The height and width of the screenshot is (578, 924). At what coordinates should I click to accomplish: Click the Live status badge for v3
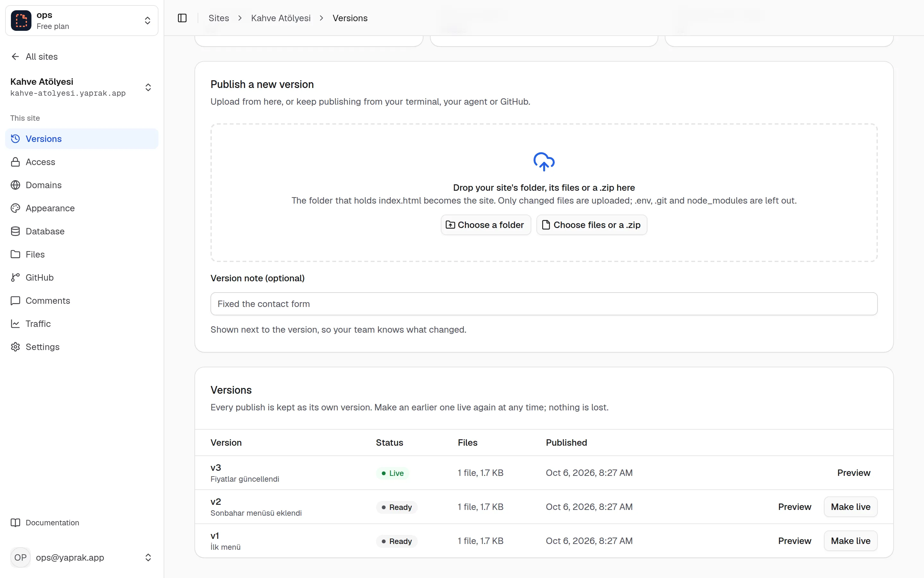coord(392,473)
